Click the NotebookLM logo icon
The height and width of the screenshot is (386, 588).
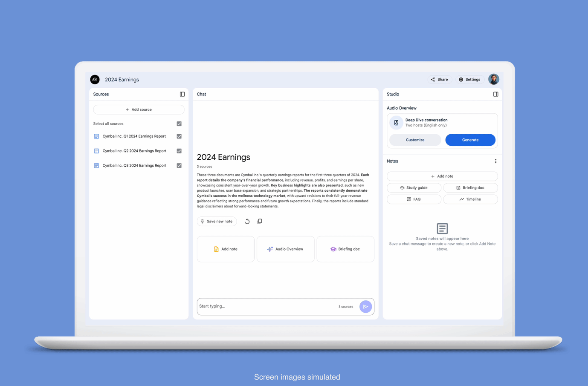[x=95, y=79]
